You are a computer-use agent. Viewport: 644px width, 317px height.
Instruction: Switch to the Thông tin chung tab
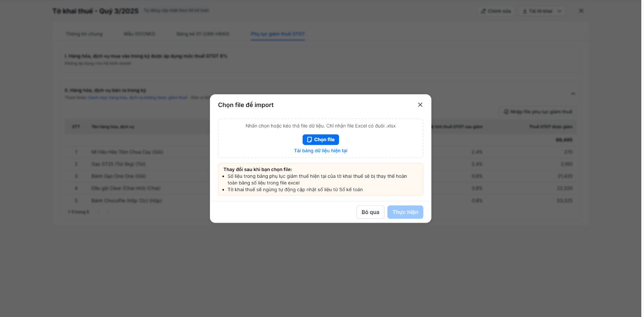click(x=84, y=34)
